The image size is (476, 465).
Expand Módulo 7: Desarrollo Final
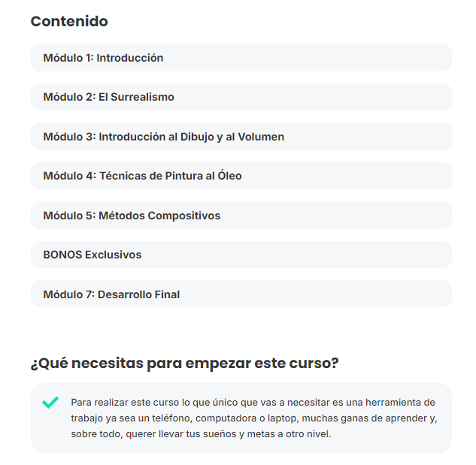(x=241, y=294)
